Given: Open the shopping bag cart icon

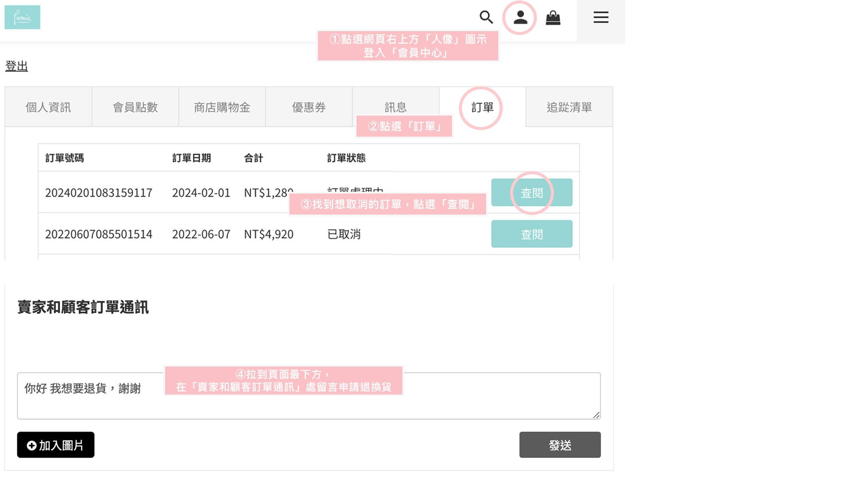Looking at the screenshot, I should [553, 18].
